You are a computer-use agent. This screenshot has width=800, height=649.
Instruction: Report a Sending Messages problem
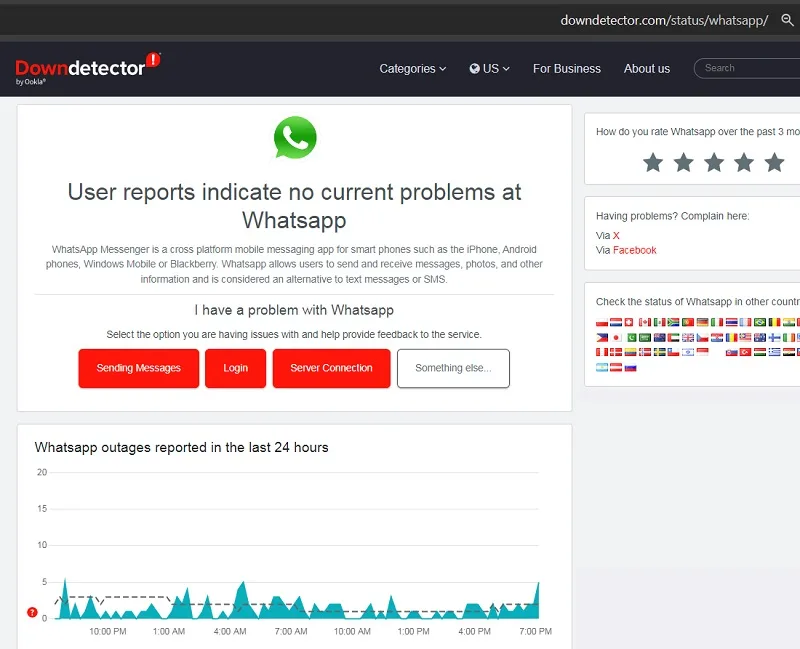pos(139,368)
